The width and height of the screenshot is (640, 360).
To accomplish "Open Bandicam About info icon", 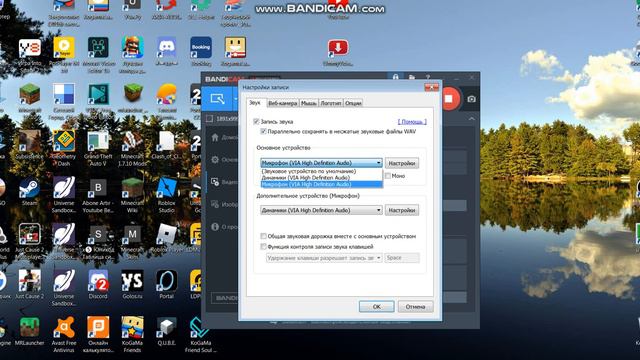I will point(215,227).
